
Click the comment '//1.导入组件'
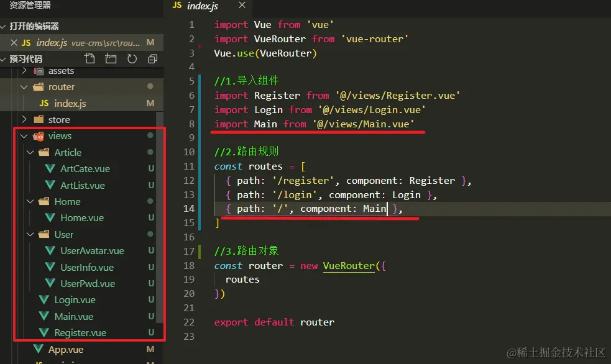click(x=246, y=81)
